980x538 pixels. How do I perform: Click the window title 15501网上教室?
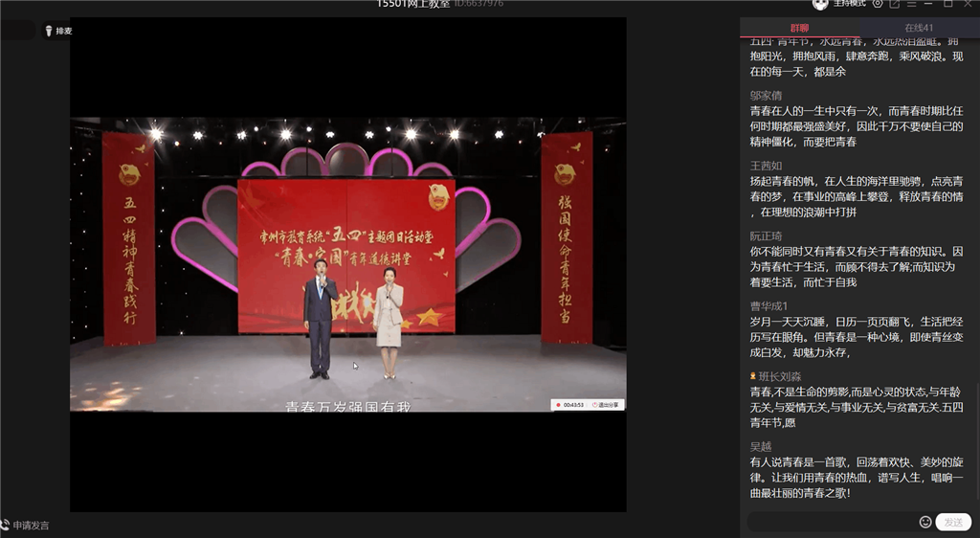click(413, 4)
